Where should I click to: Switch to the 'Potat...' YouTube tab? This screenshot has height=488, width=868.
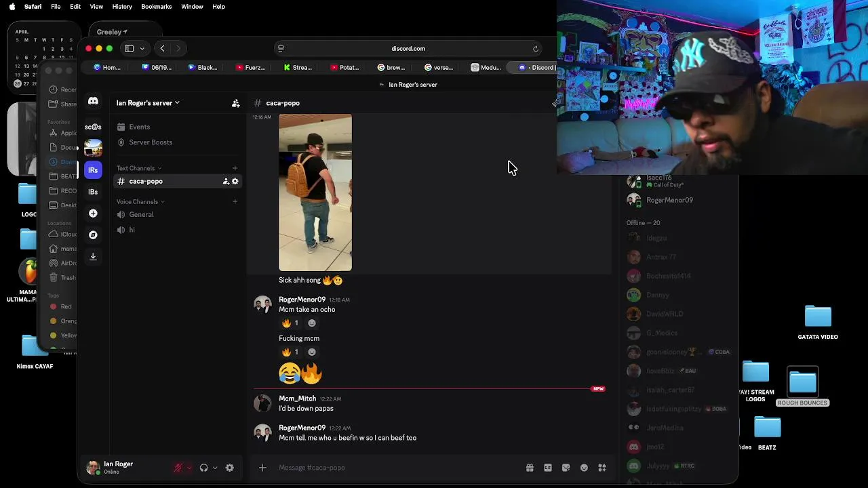pyautogui.click(x=344, y=67)
